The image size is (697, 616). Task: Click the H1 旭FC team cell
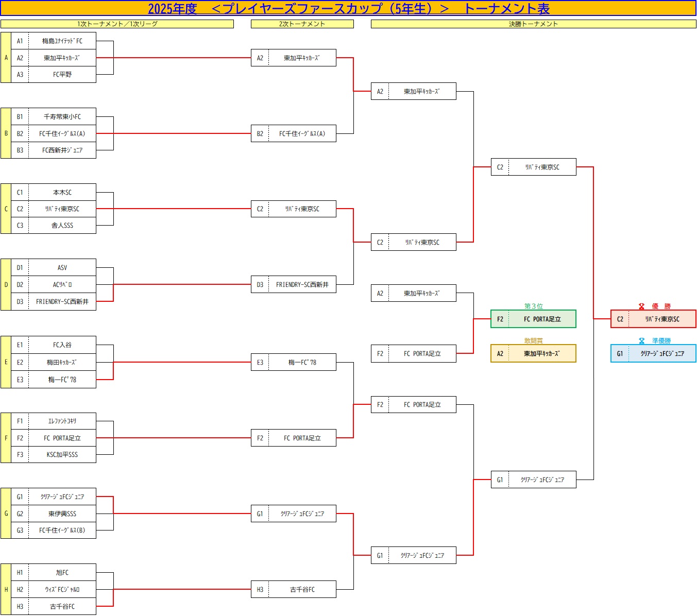point(62,573)
